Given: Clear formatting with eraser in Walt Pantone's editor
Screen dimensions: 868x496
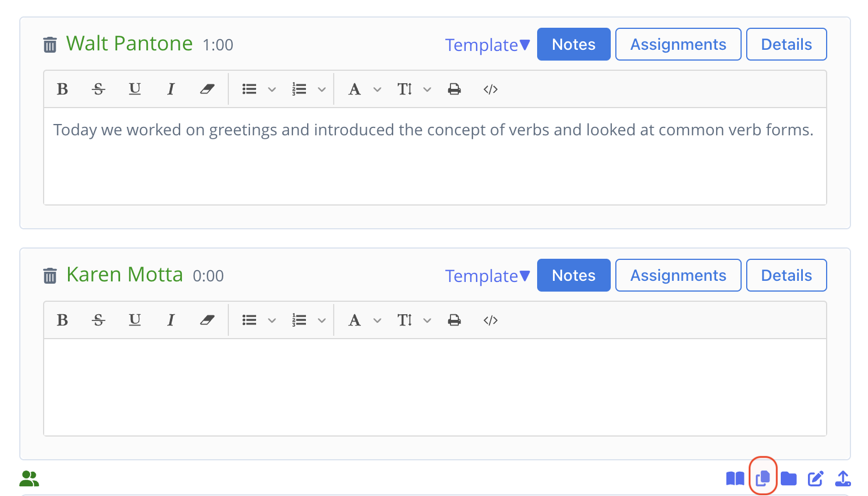Looking at the screenshot, I should tap(207, 89).
